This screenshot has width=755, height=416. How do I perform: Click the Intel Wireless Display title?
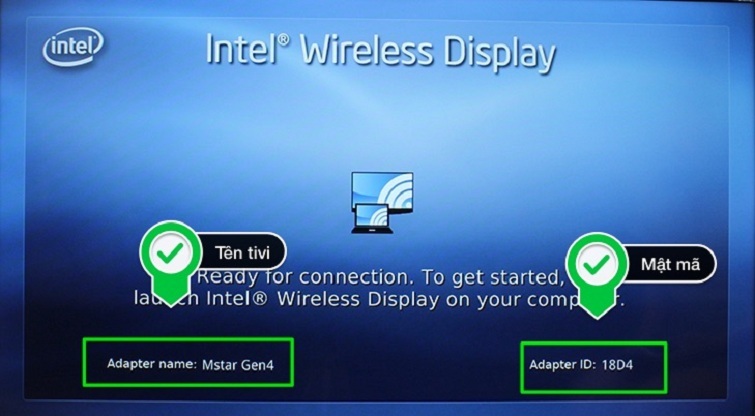[x=381, y=52]
